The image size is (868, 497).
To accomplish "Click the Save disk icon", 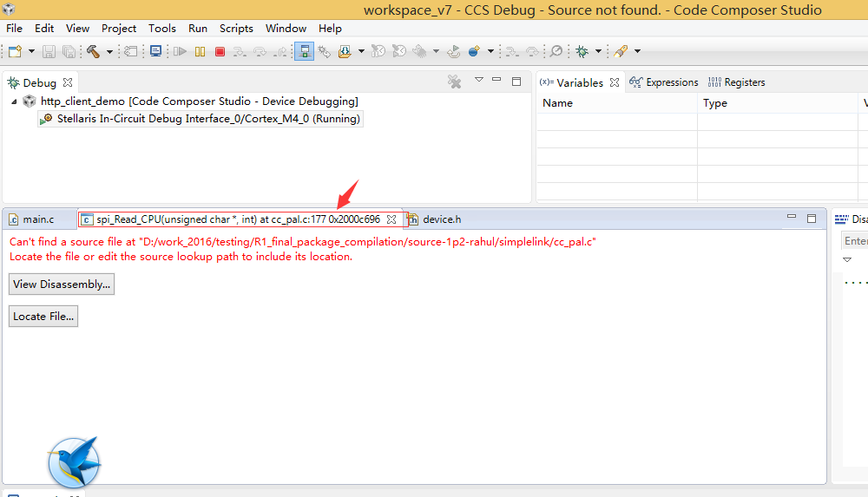I will coord(49,51).
